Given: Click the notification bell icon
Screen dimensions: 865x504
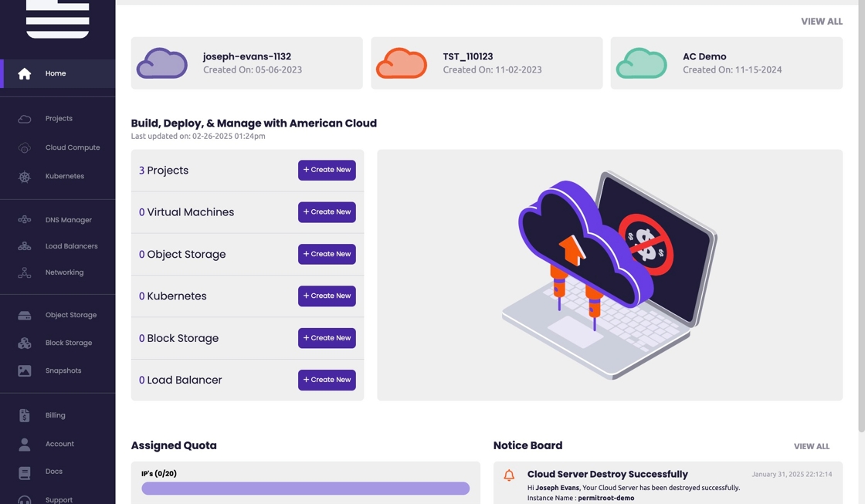Looking at the screenshot, I should tap(509, 475).
